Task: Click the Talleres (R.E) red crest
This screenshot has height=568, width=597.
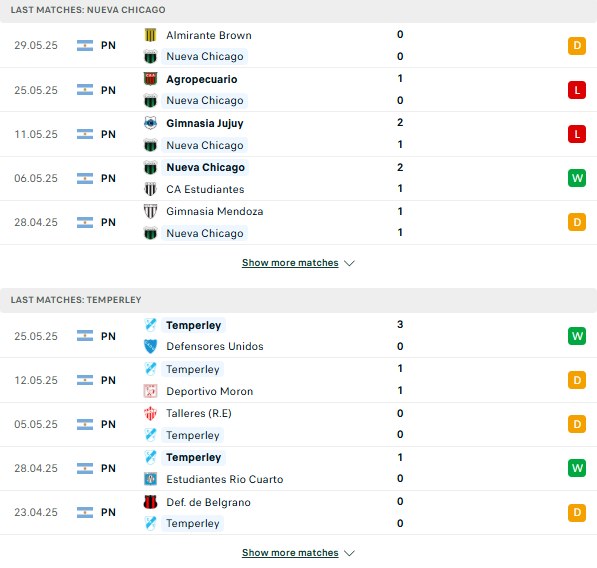Action: [150, 413]
